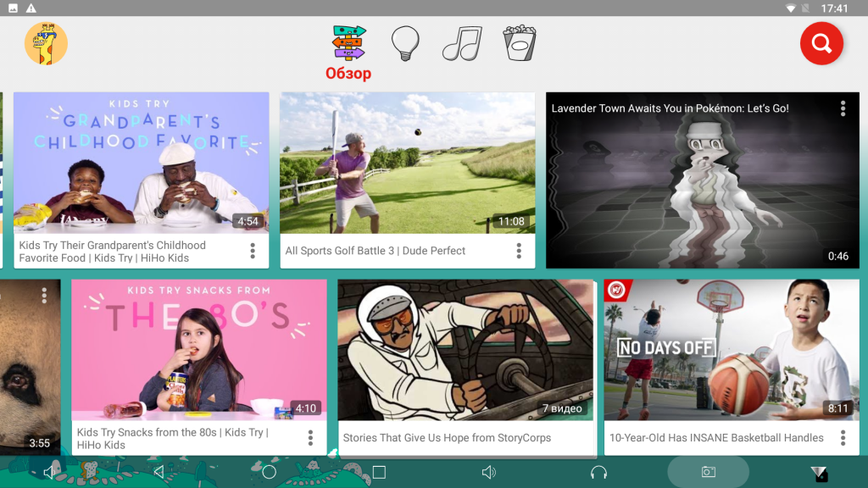
Task: Open options for INSANE Basketball Handles video
Action: click(x=843, y=438)
